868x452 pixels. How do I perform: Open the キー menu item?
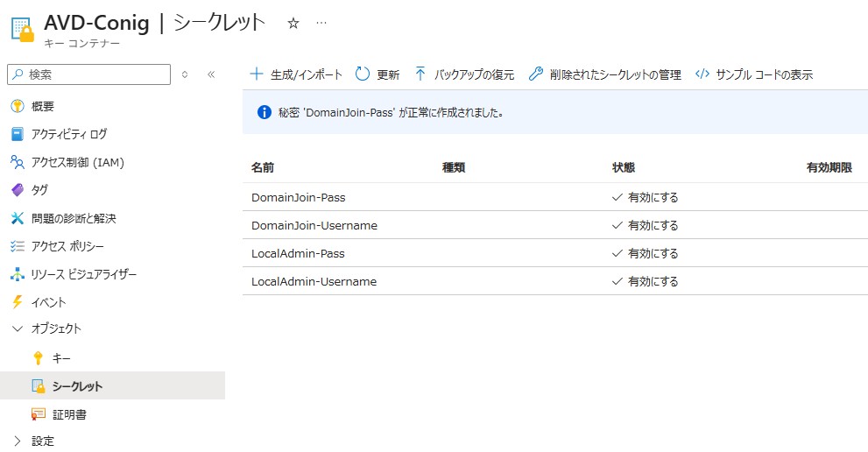[x=61, y=358]
